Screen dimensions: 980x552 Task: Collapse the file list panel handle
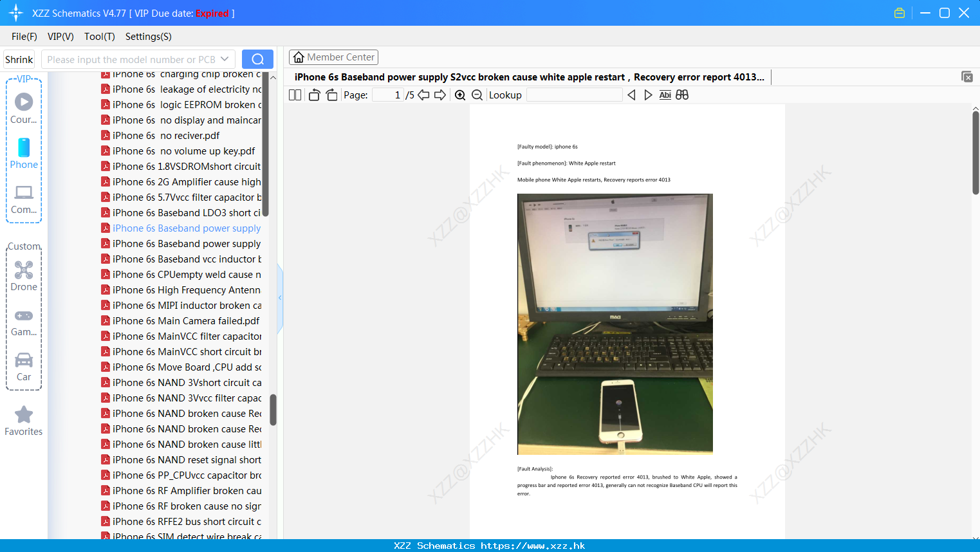[x=280, y=298]
